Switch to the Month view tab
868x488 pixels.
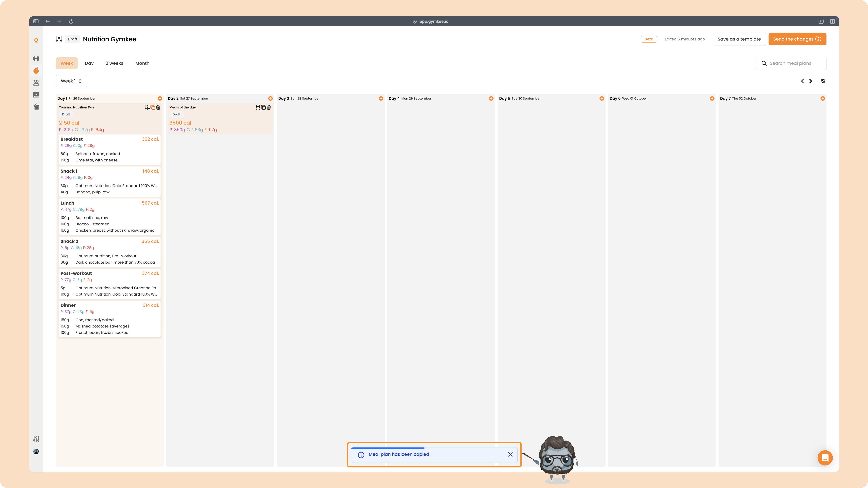click(x=142, y=63)
